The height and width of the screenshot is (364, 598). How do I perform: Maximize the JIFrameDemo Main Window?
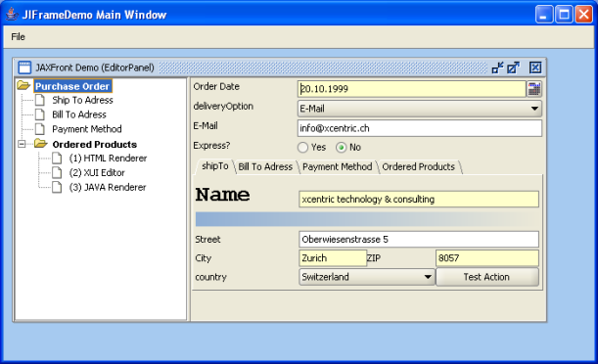[564, 15]
